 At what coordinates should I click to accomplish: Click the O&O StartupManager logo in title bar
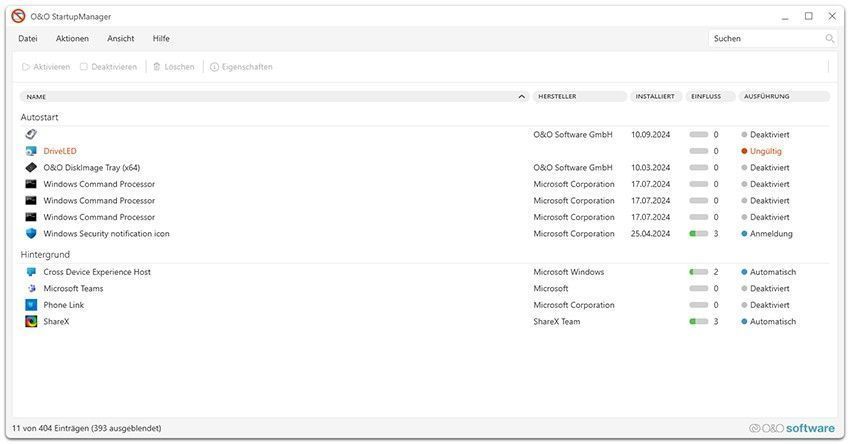(x=18, y=16)
